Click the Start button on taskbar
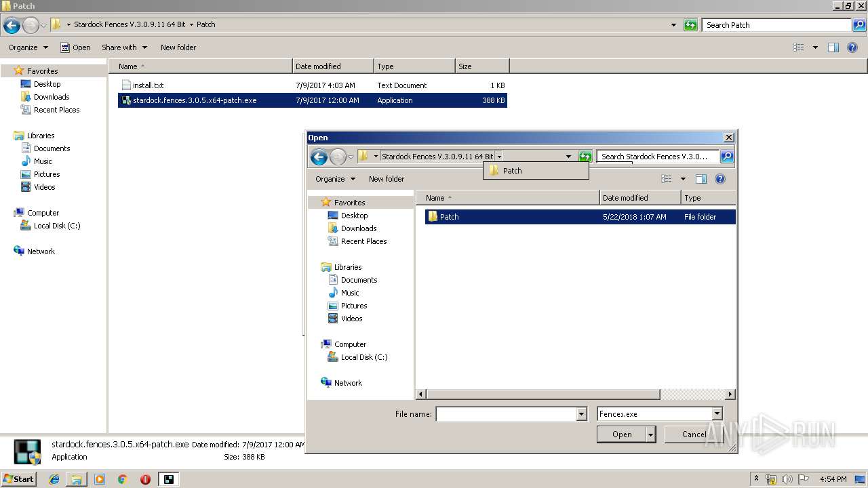868x488 pixels. pos(18,479)
